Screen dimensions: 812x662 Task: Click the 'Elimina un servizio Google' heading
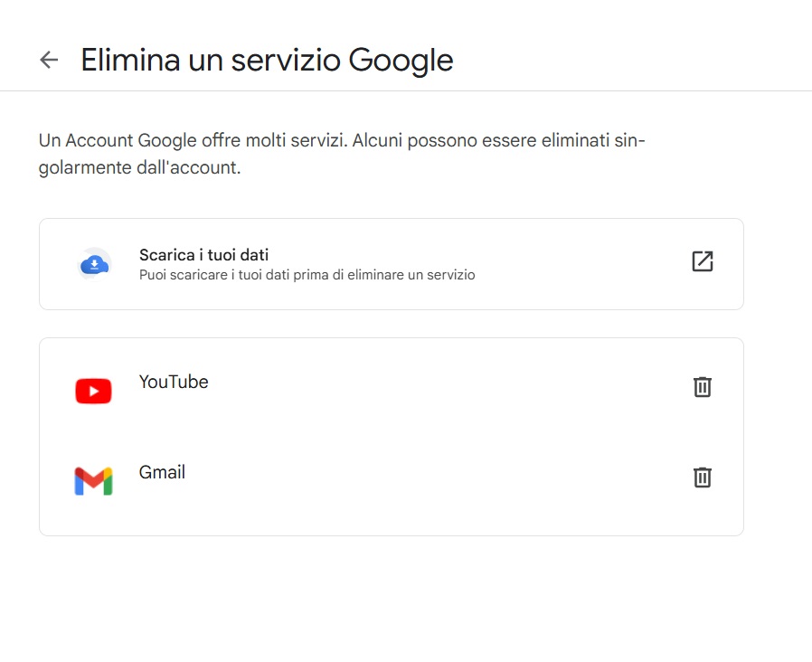[x=267, y=60]
